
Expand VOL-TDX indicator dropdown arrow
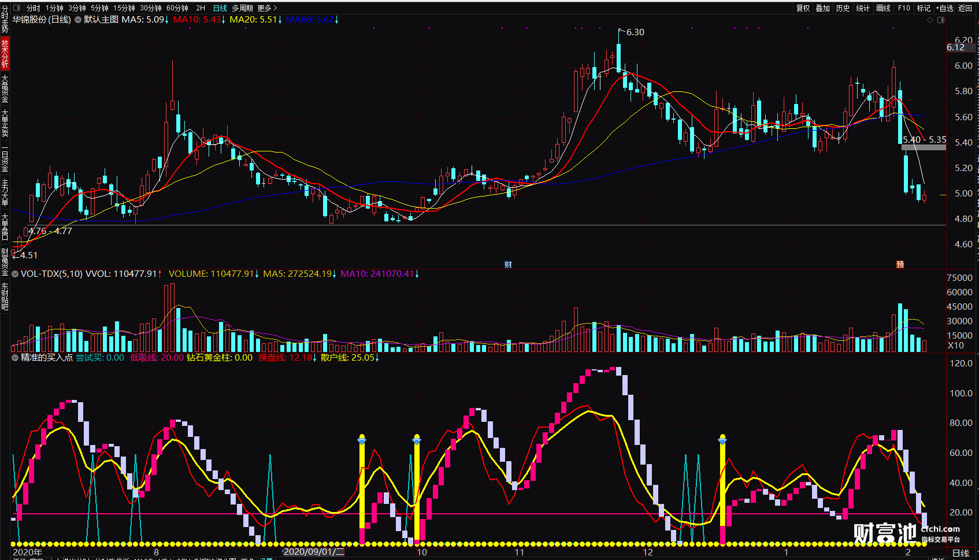pos(15,274)
